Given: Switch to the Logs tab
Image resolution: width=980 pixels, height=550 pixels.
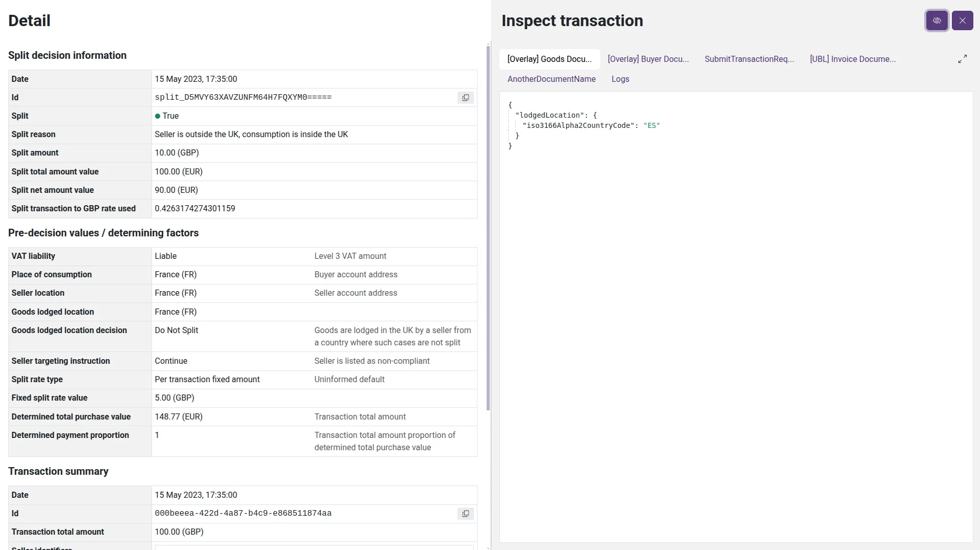Looking at the screenshot, I should 620,79.
